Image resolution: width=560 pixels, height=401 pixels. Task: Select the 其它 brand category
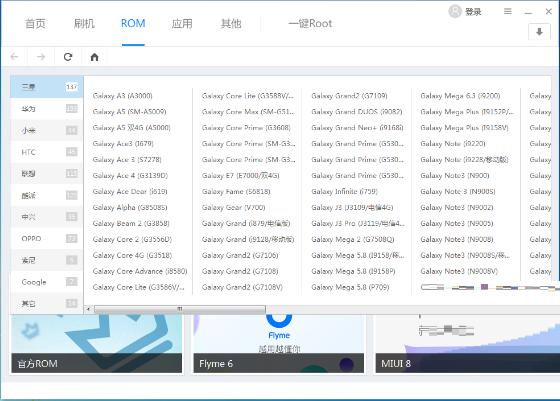(47, 304)
